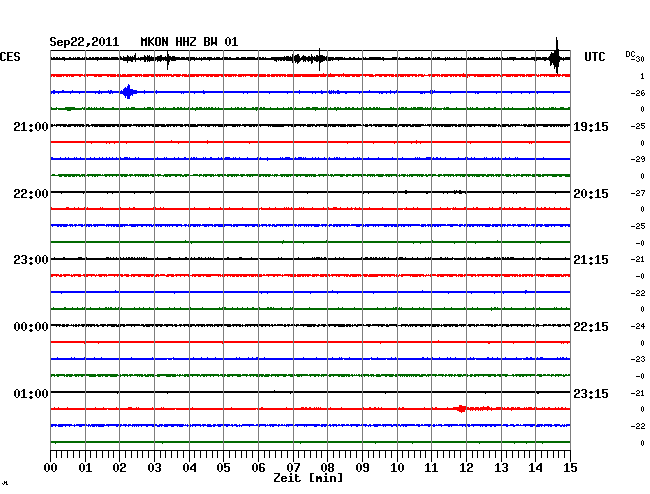
Task: Select the 21:00 local time label
Action: coord(31,127)
